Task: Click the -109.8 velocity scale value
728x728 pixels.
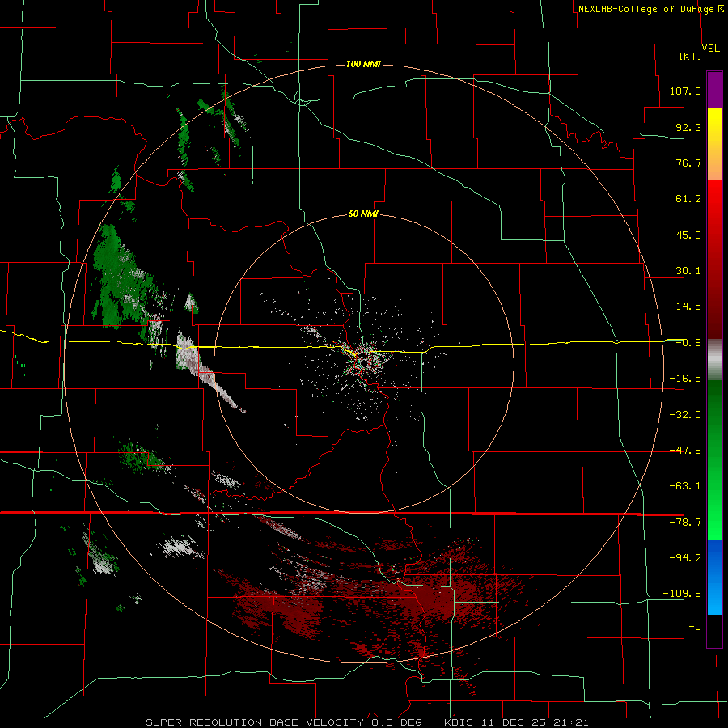Action: click(683, 594)
